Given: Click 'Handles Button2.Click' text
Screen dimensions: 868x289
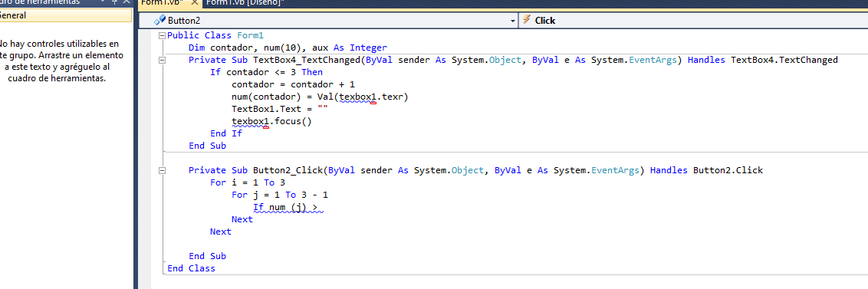Looking at the screenshot, I should (x=706, y=170).
